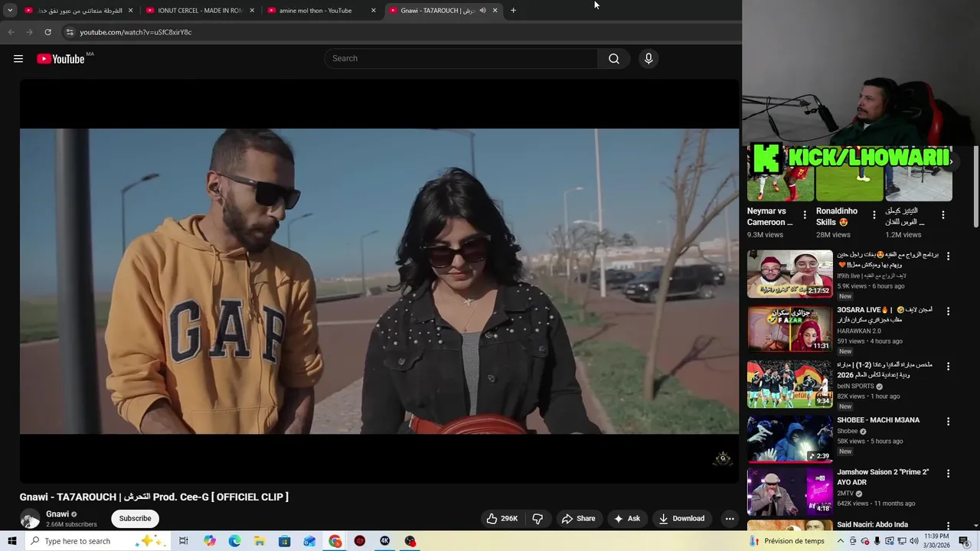Image resolution: width=980 pixels, height=551 pixels.
Task: Switch to the IONUT CERCEL tab
Action: pyautogui.click(x=200, y=11)
